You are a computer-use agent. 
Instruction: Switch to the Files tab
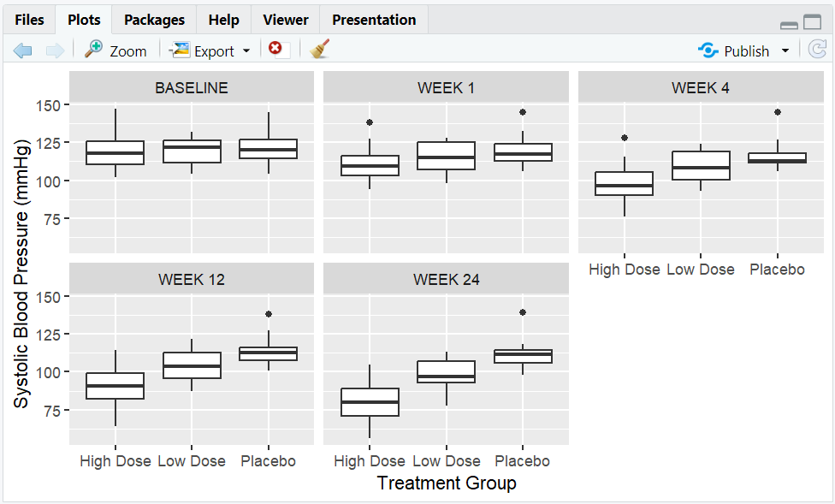30,19
